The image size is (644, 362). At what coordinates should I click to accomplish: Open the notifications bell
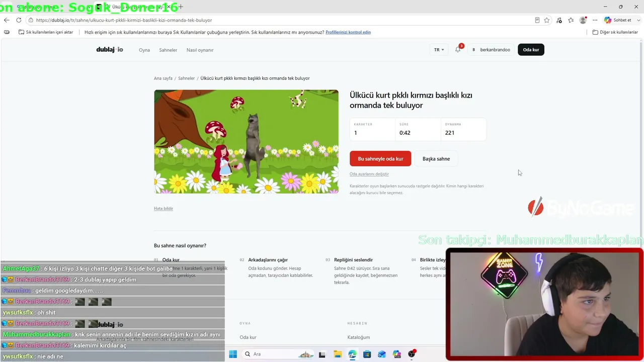click(x=458, y=50)
